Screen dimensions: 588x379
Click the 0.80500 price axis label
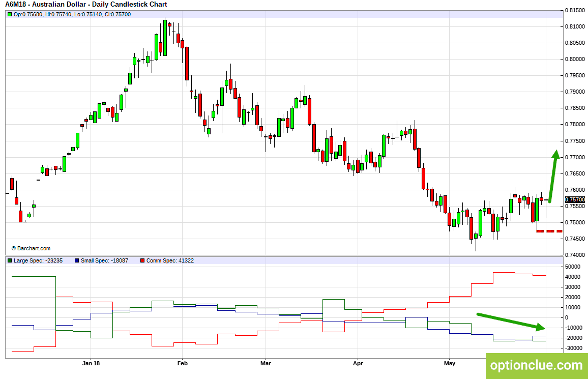(x=574, y=43)
